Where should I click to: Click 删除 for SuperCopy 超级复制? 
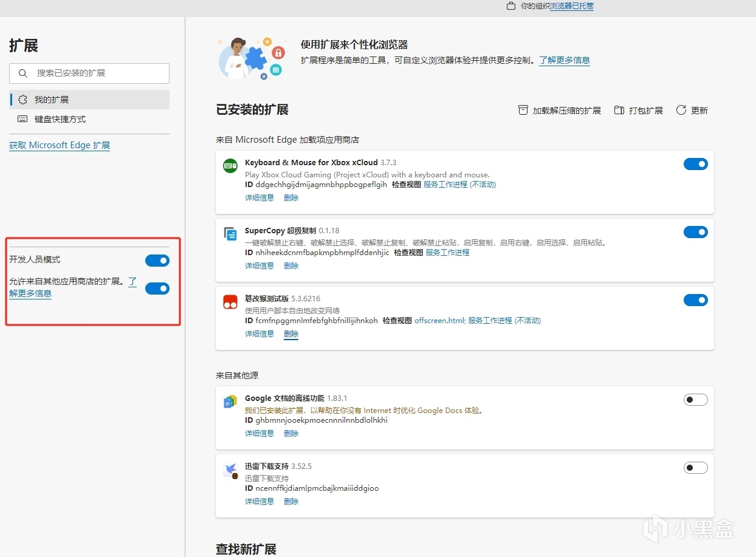[x=291, y=265]
